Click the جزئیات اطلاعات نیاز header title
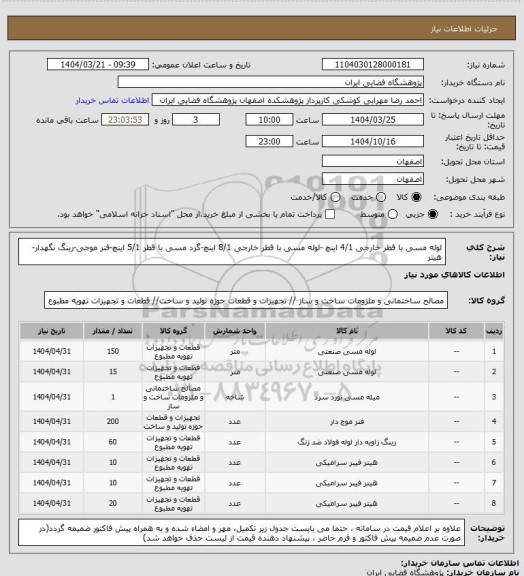The width and height of the screenshot is (524, 576). 464,29
